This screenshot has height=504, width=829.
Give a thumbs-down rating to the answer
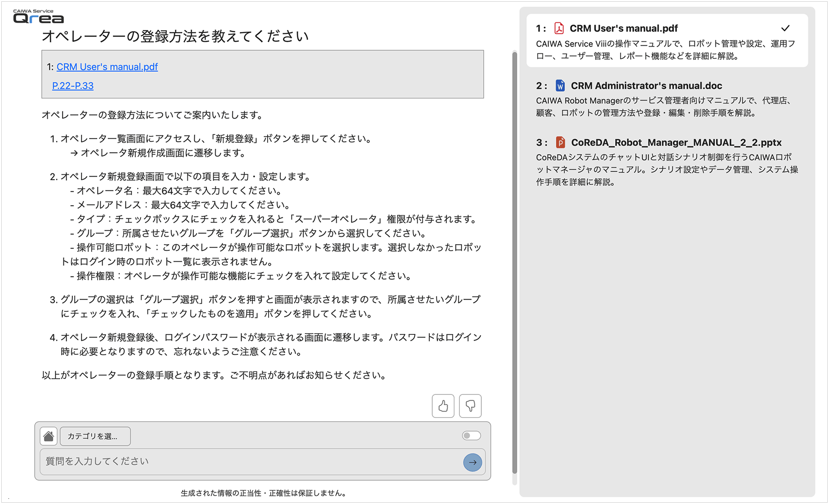(470, 406)
